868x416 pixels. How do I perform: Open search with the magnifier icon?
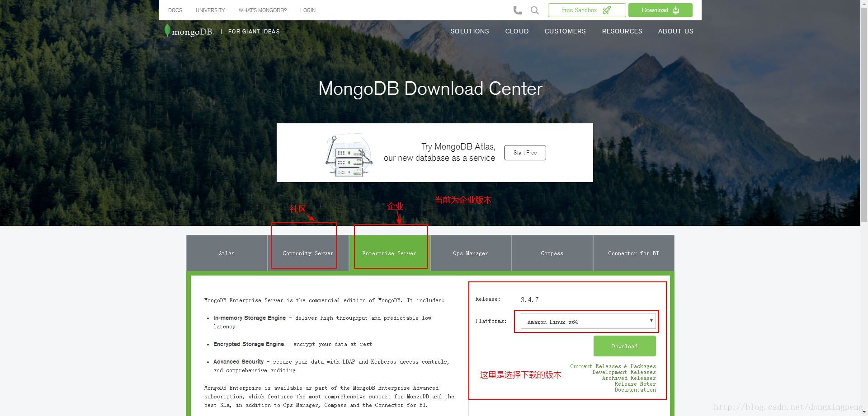pyautogui.click(x=534, y=10)
